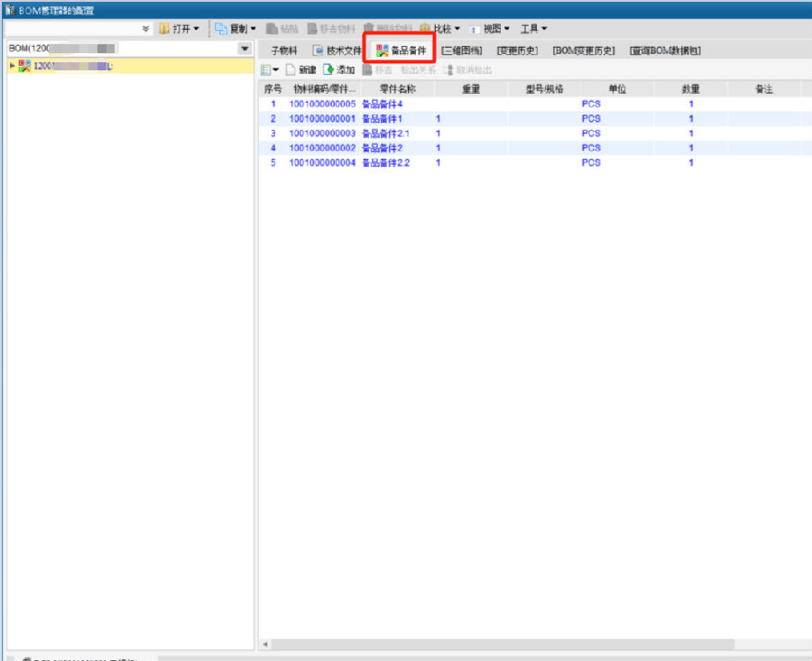Select material code 1001000000005
The height and width of the screenshot is (661, 812).
click(x=322, y=104)
